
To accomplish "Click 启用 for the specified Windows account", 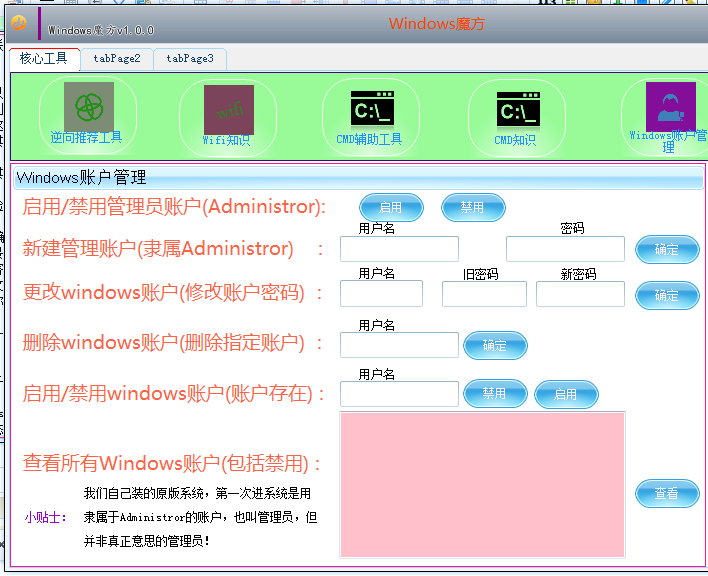I will click(x=566, y=395).
